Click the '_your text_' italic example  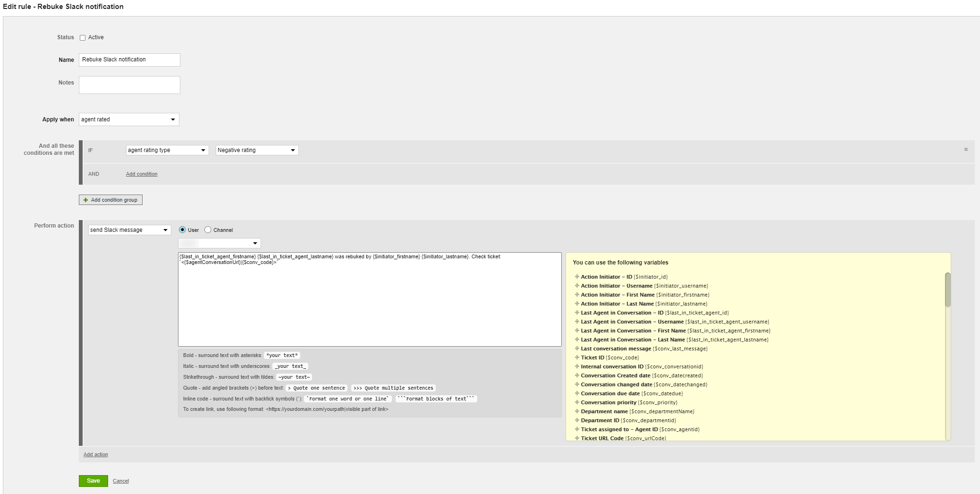(290, 366)
